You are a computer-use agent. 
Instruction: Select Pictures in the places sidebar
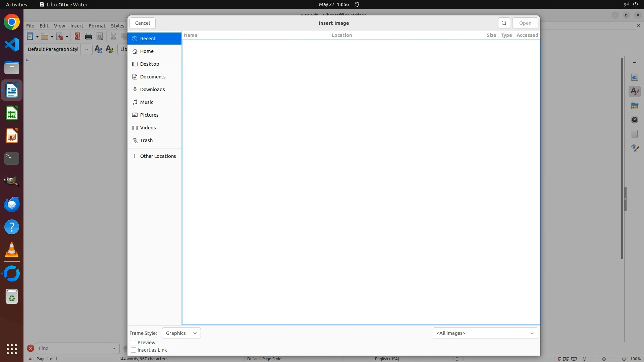coord(149,115)
